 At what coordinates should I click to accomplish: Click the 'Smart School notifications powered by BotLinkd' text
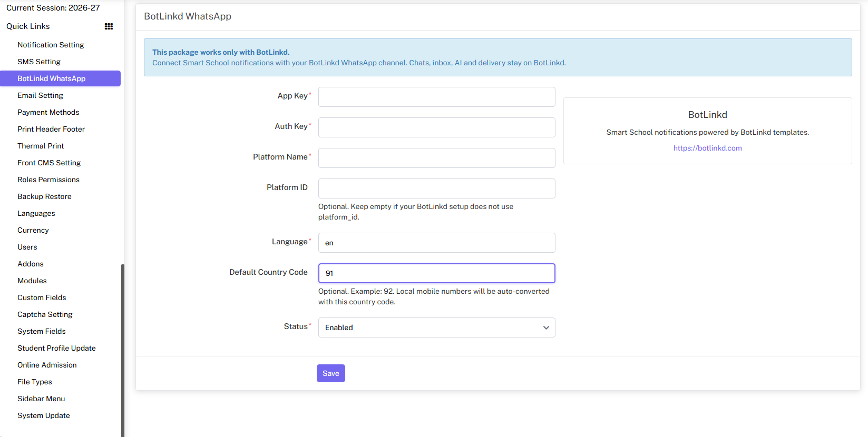pyautogui.click(x=707, y=132)
